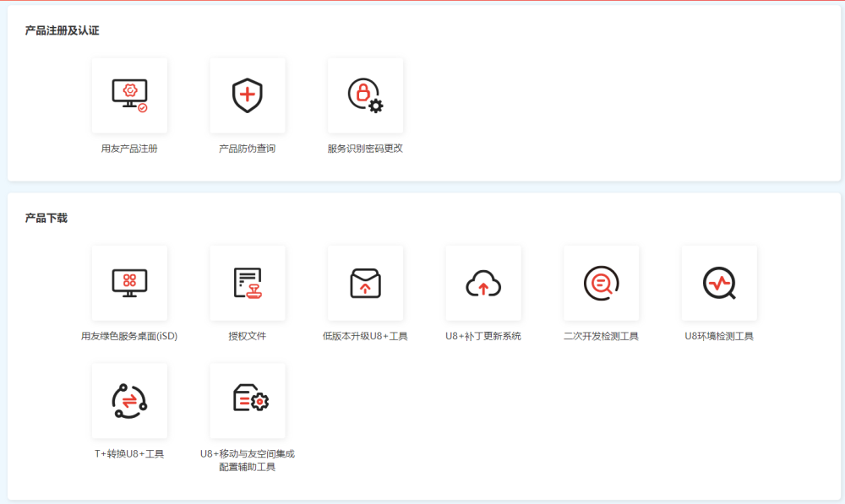Viewport: 845px width, 504px height.
Task: Click the T+转换U8+工具 convert icon
Action: coord(129,401)
